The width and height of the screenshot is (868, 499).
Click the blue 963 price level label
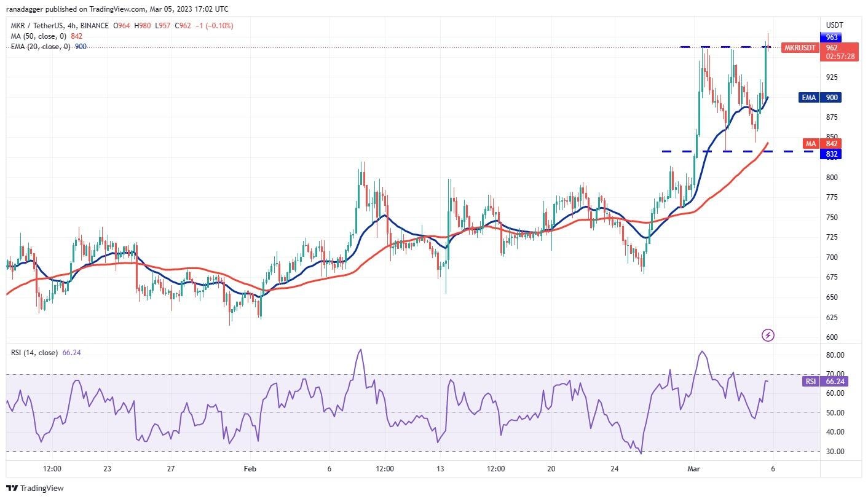tap(831, 37)
